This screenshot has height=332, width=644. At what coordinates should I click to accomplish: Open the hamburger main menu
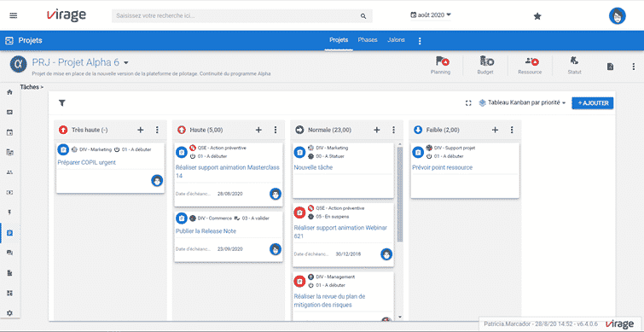click(x=13, y=15)
